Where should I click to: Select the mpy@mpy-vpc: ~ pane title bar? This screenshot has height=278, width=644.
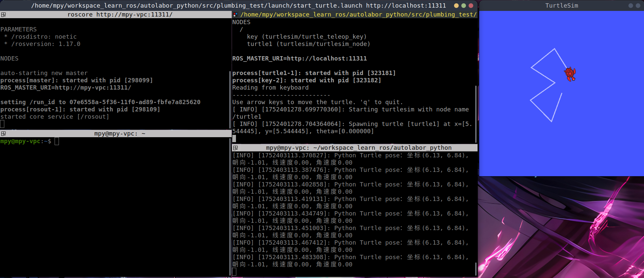pos(119,134)
